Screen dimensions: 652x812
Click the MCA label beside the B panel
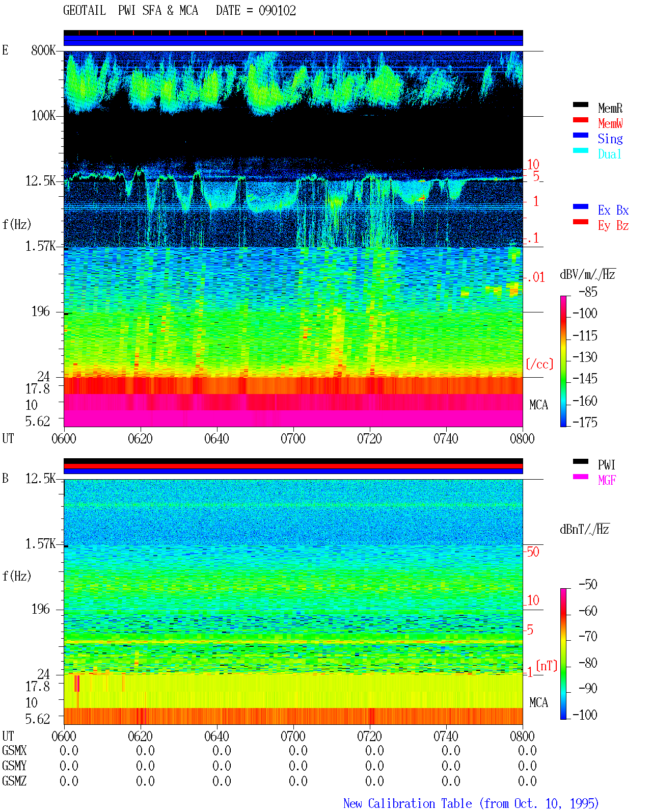(538, 703)
